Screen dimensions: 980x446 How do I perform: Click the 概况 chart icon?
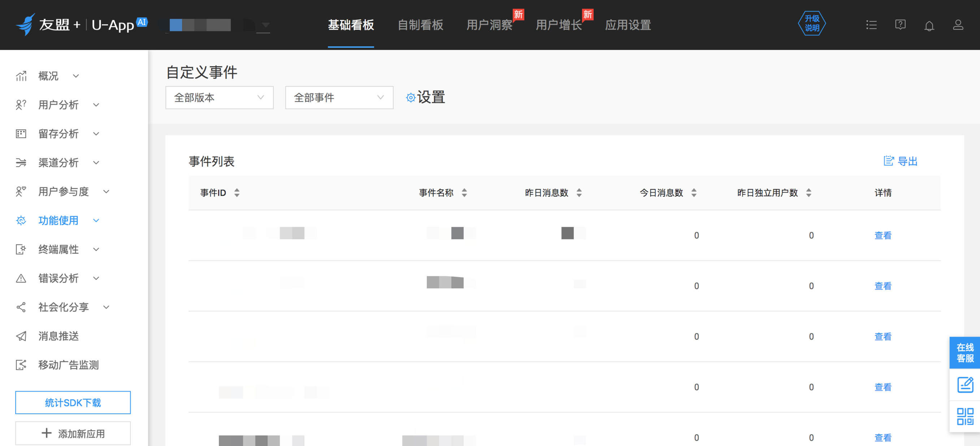(x=21, y=76)
